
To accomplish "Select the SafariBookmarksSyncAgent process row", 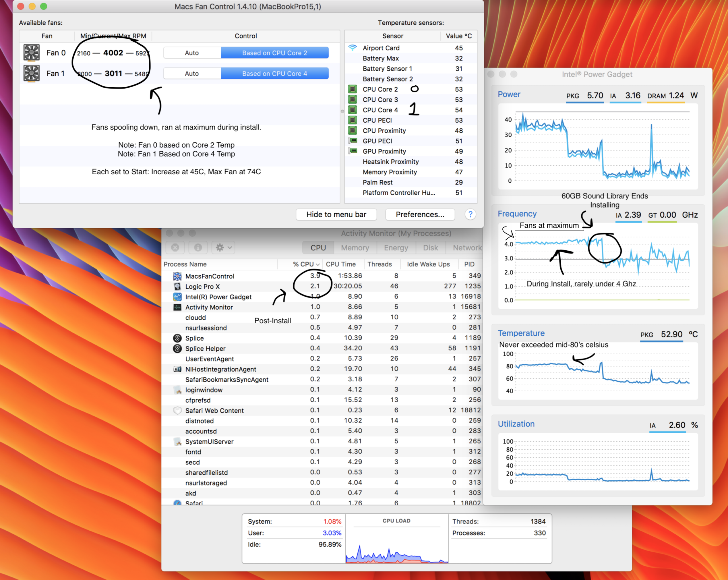I will click(x=322, y=379).
